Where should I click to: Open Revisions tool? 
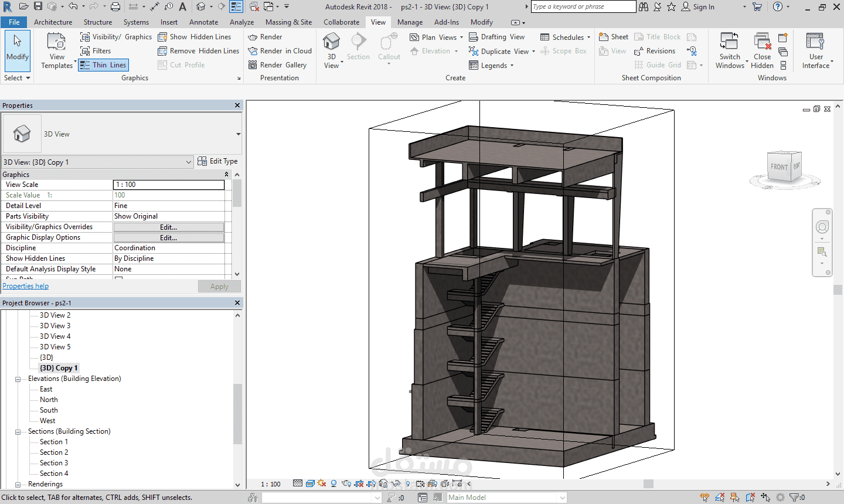(x=655, y=51)
